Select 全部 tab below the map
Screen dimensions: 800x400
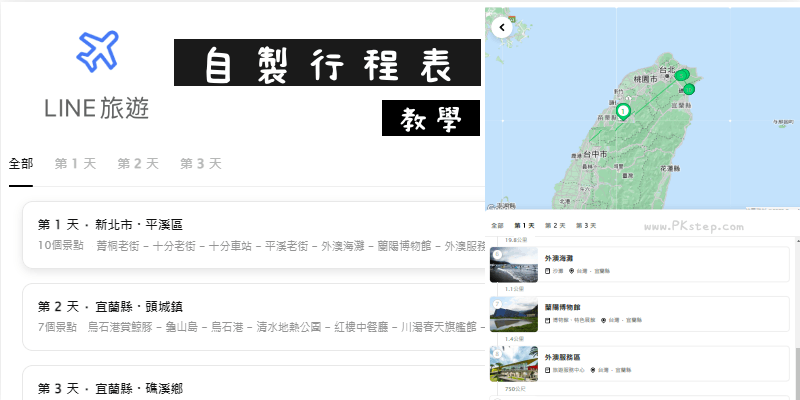[497, 226]
